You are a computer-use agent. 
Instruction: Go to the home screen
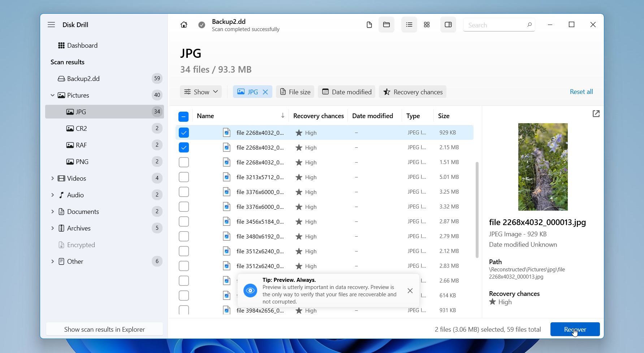pos(184,25)
